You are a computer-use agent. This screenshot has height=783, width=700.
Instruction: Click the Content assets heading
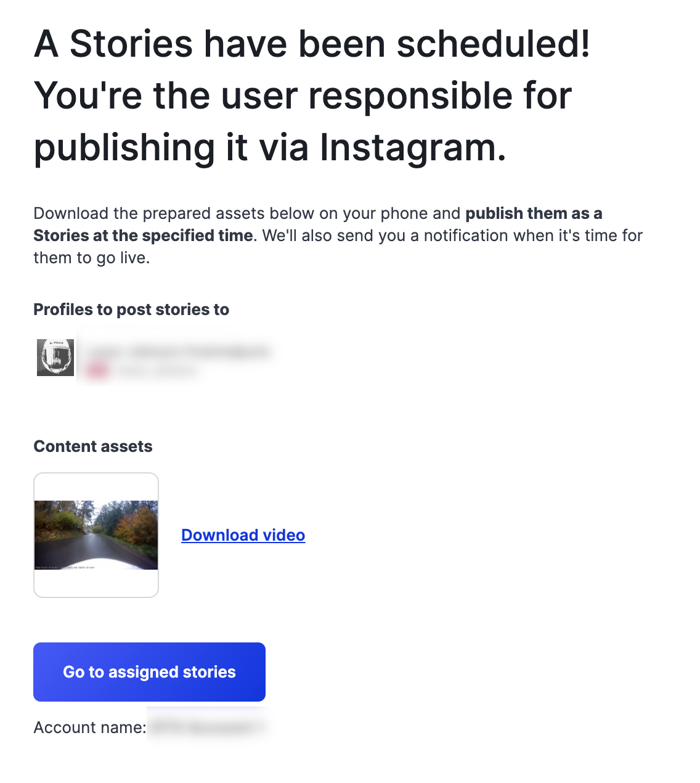(x=93, y=446)
